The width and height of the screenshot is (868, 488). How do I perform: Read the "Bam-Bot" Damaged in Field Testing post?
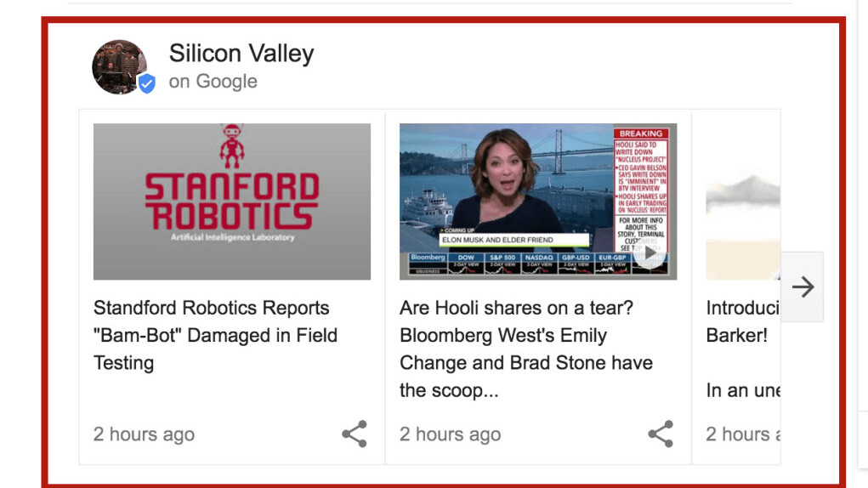coord(215,335)
